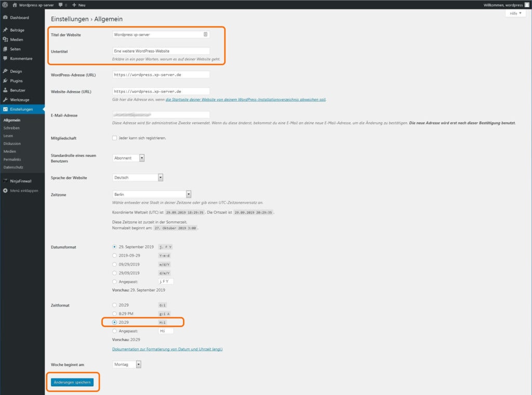Click the Benutzer person icon

[5, 90]
